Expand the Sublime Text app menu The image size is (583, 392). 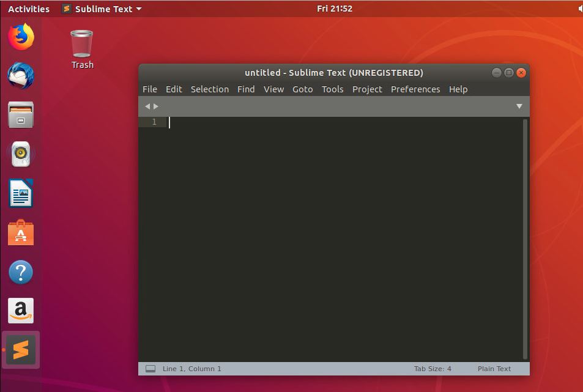click(x=102, y=9)
